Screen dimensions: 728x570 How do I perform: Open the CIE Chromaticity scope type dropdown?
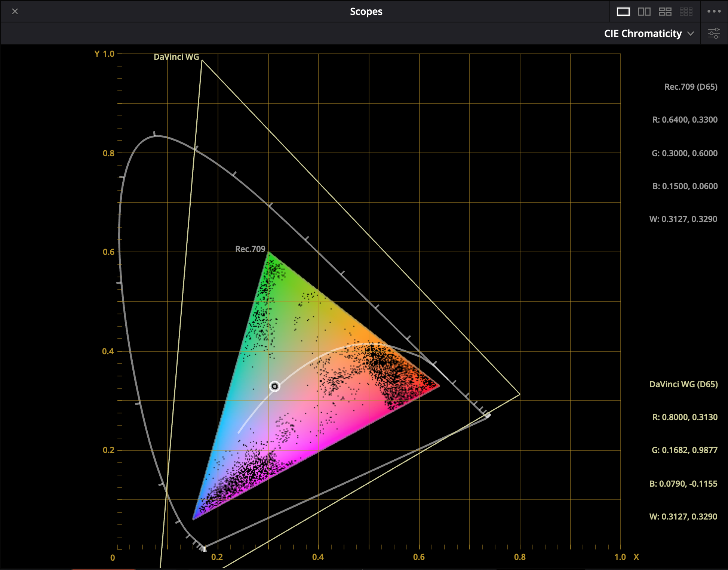(643, 34)
